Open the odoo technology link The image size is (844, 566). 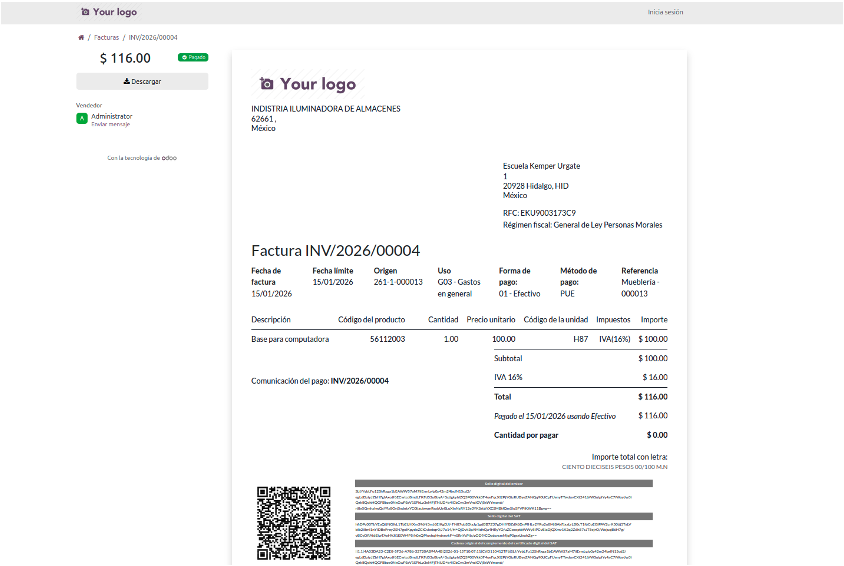[x=169, y=158]
